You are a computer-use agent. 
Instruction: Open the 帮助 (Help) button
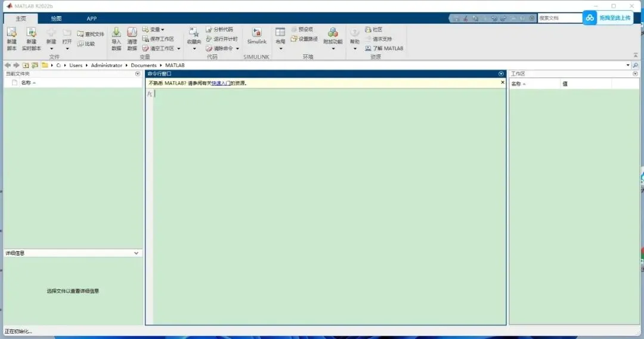tap(354, 39)
